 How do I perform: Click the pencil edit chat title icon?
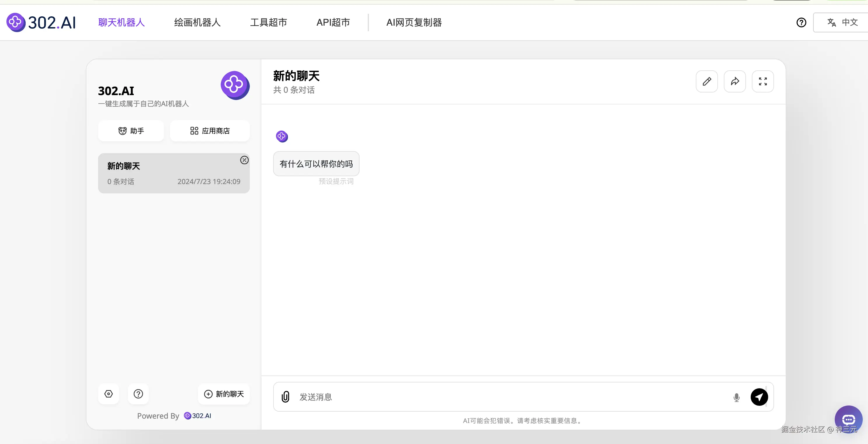tap(707, 81)
